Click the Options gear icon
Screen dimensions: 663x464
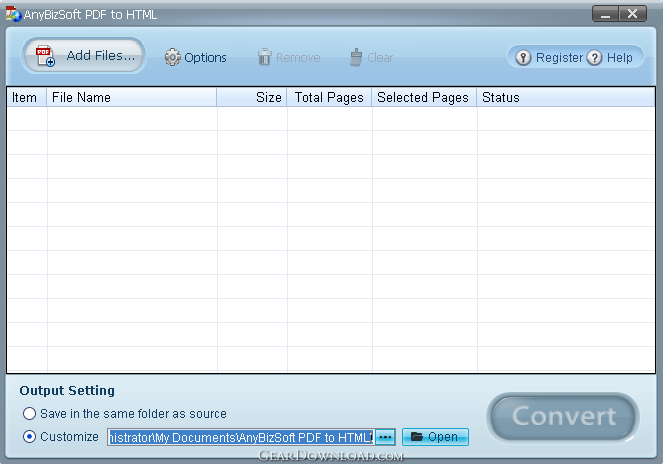(173, 57)
